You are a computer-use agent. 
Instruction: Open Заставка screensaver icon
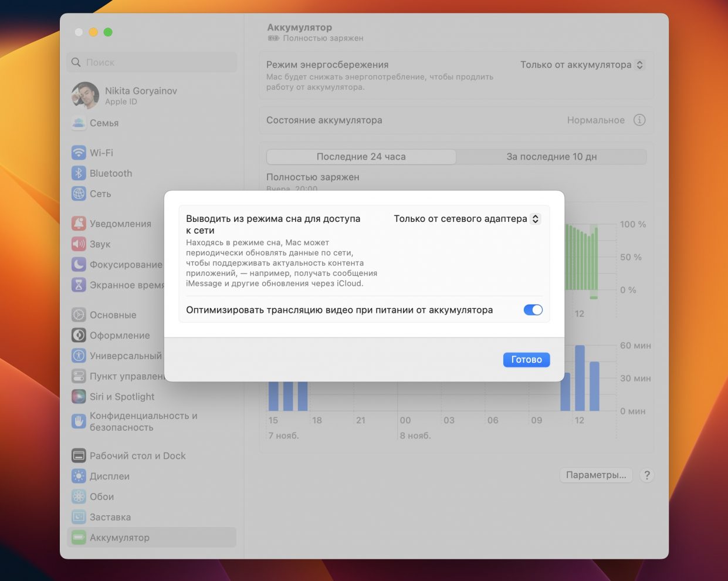(x=79, y=517)
